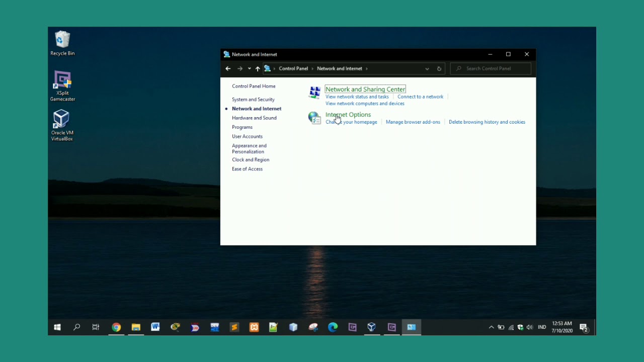644x362 pixels.
Task: Click the network tray icon
Action: click(511, 327)
